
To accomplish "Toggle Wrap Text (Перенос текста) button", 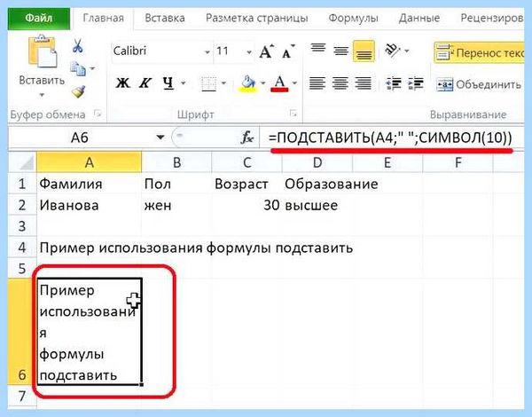I will pos(479,52).
